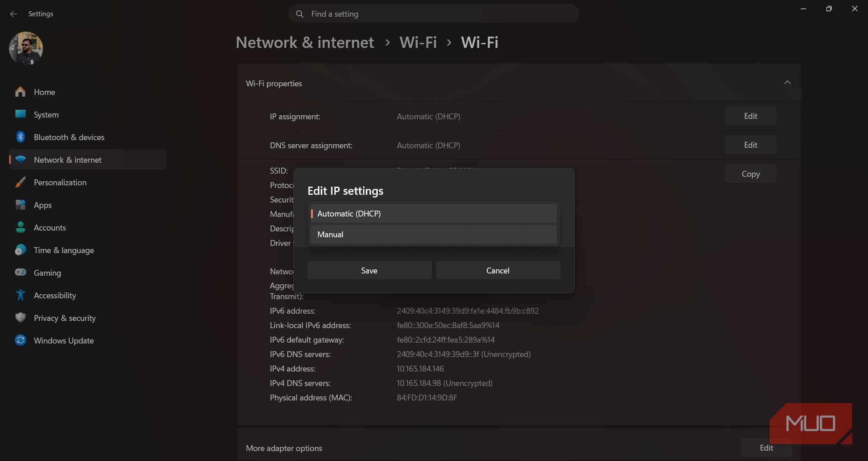This screenshot has width=868, height=461.
Task: Cancel the Edit IP settings dialog
Action: coord(498,270)
